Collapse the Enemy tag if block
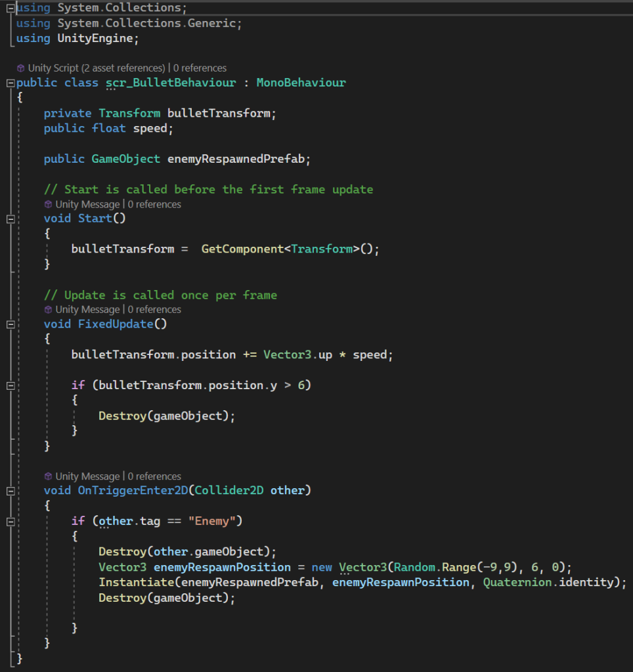Viewport: 633px width, 672px height. [10, 522]
